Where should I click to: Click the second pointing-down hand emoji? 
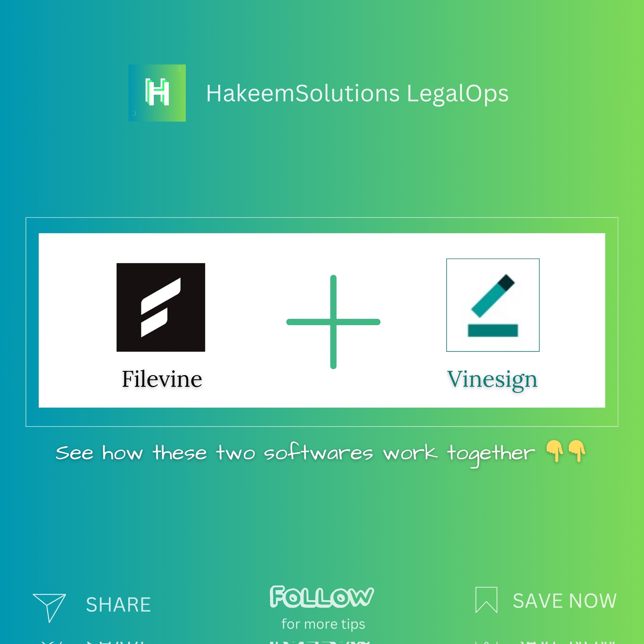click(x=577, y=451)
